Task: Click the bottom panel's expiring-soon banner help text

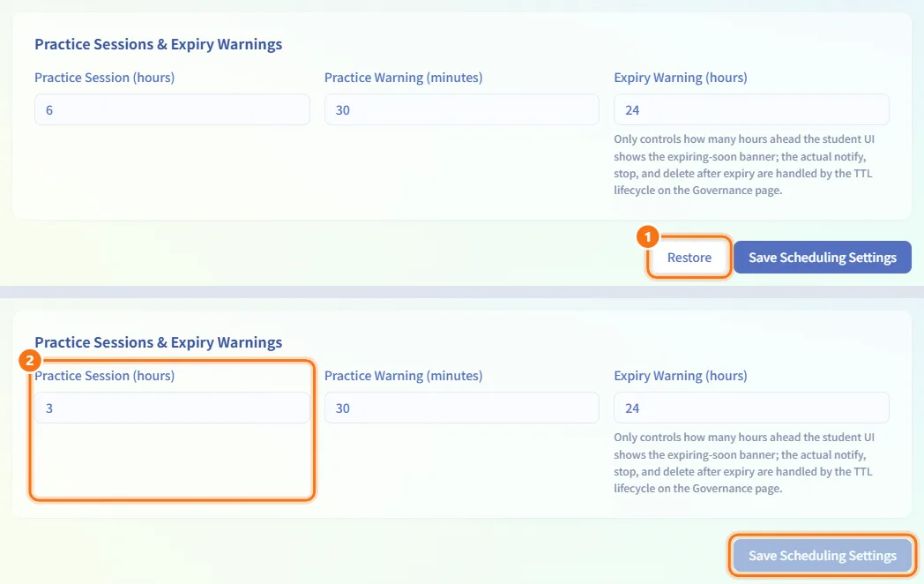Action: pyautogui.click(x=744, y=462)
